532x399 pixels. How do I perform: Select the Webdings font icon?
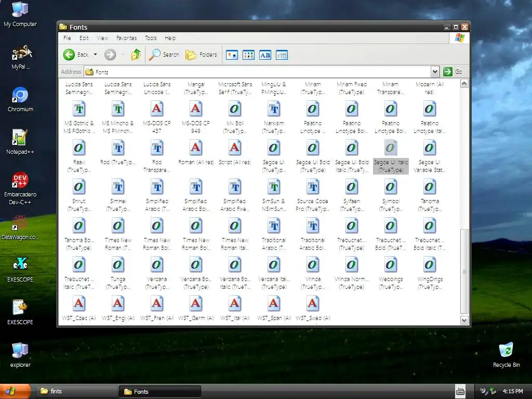tap(391, 265)
